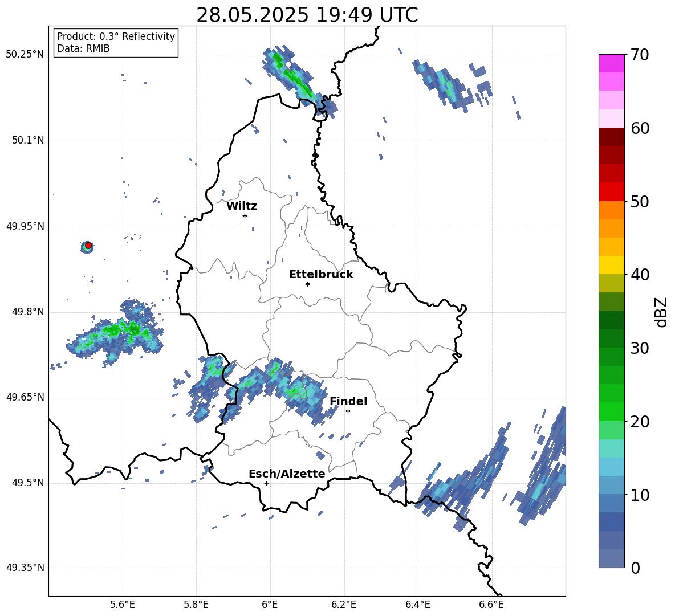Viewport: 675px width, 616px height.
Task: Select the Product: 0.3° Reflectivity text
Action: click(116, 36)
